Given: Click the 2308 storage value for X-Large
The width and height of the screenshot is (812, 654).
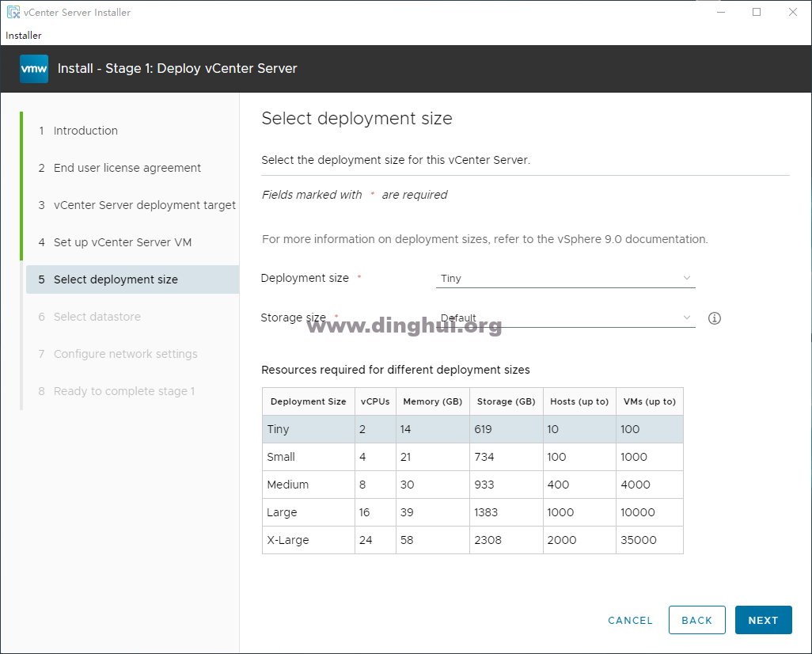Looking at the screenshot, I should click(x=488, y=540).
